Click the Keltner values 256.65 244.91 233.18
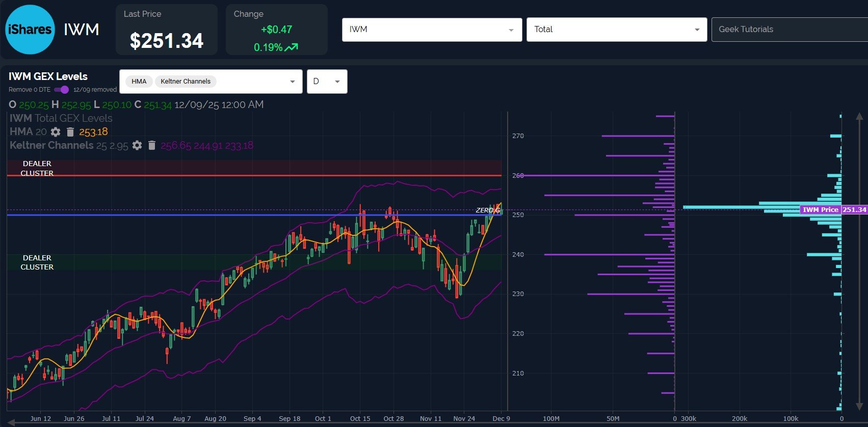 click(207, 146)
